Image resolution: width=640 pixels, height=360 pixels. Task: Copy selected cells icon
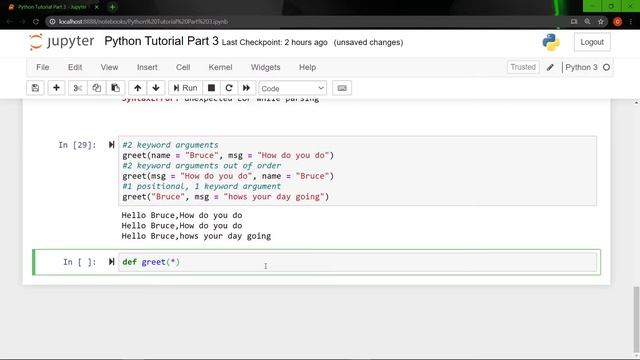(x=96, y=88)
